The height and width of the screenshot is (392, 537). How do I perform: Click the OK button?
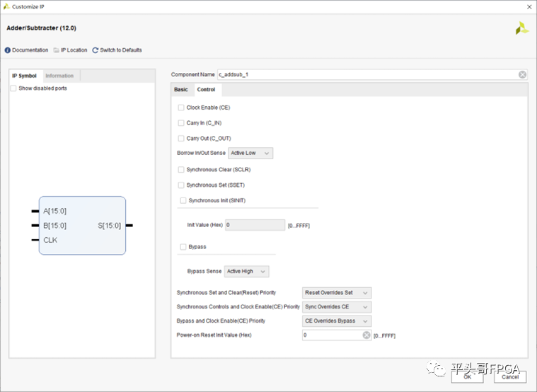click(468, 377)
